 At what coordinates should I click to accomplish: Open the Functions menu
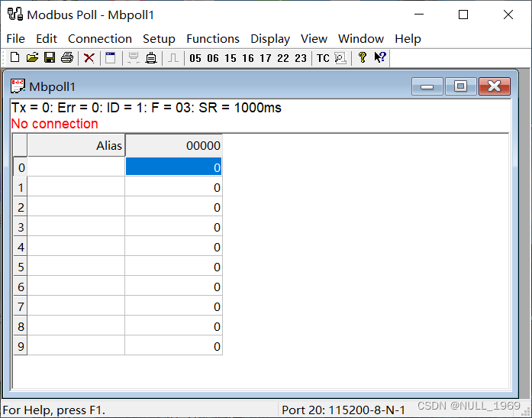click(x=213, y=39)
